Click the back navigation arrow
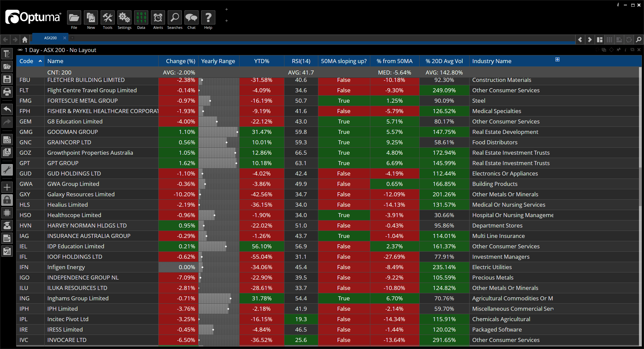 tap(5, 40)
